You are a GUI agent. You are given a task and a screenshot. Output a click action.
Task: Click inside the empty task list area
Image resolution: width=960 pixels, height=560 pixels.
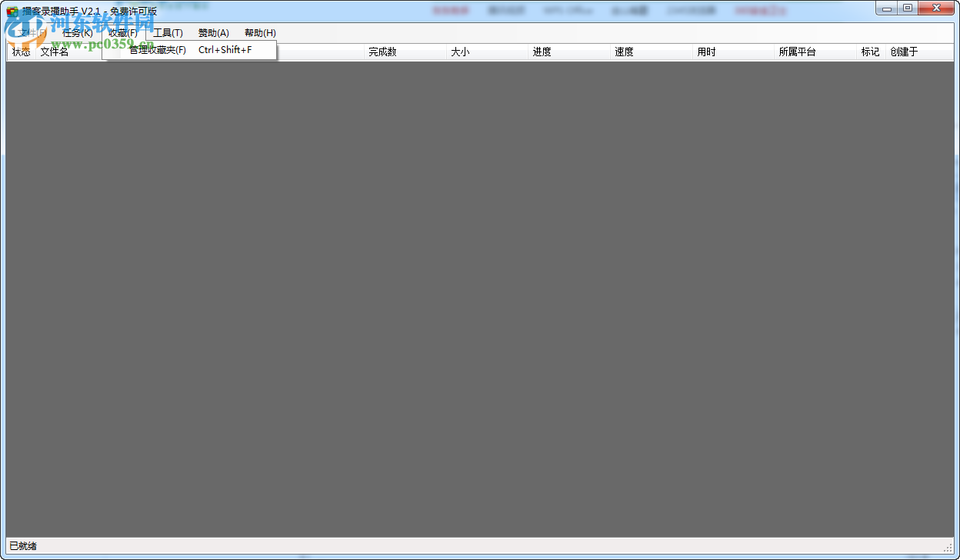pyautogui.click(x=477, y=308)
